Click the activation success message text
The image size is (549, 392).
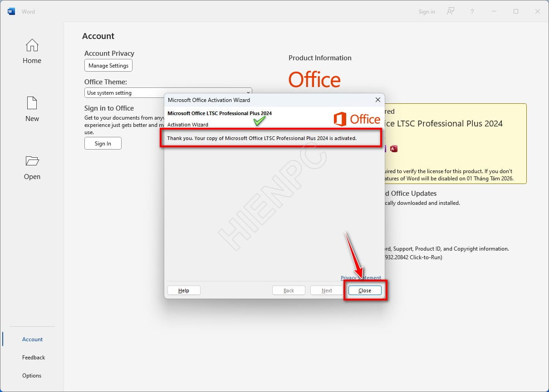point(262,138)
